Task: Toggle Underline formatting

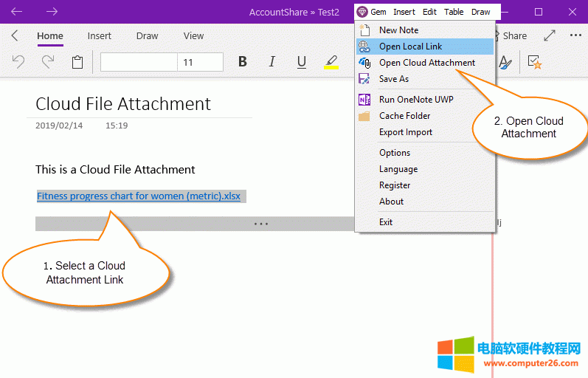Action: [301, 63]
